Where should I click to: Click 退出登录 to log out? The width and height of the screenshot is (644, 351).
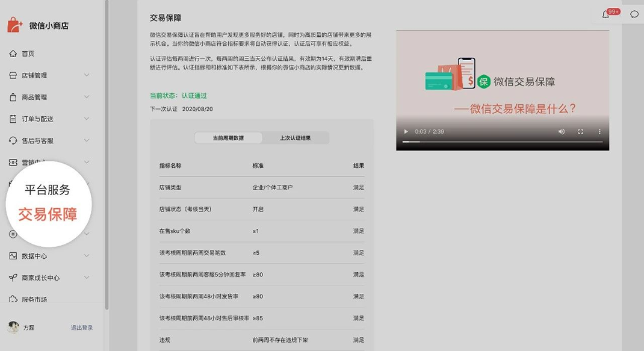pos(82,328)
